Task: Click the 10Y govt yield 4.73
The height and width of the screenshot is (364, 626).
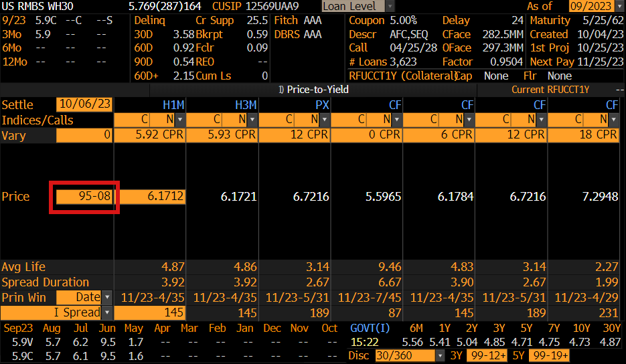Action: [x=579, y=342]
